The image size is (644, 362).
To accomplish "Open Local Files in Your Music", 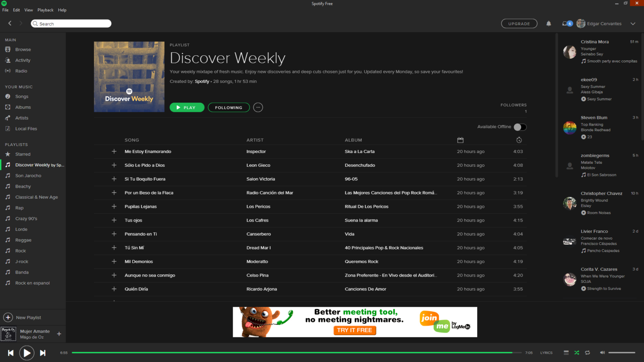I will coord(26,128).
